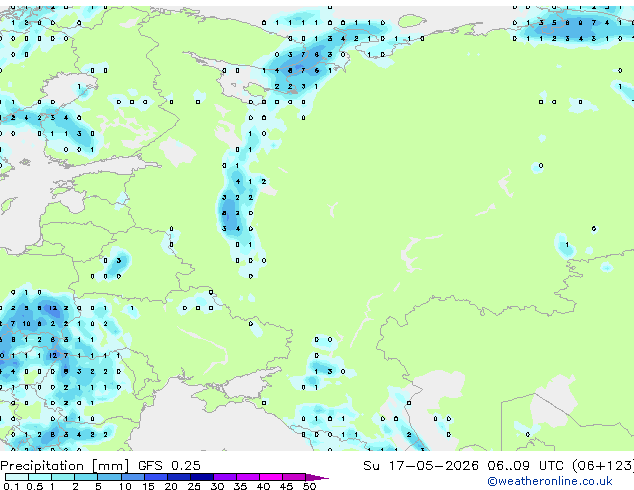Click the over-50 mm arrow tip of legend
This screenshot has width=634, height=490.
[x=317, y=477]
